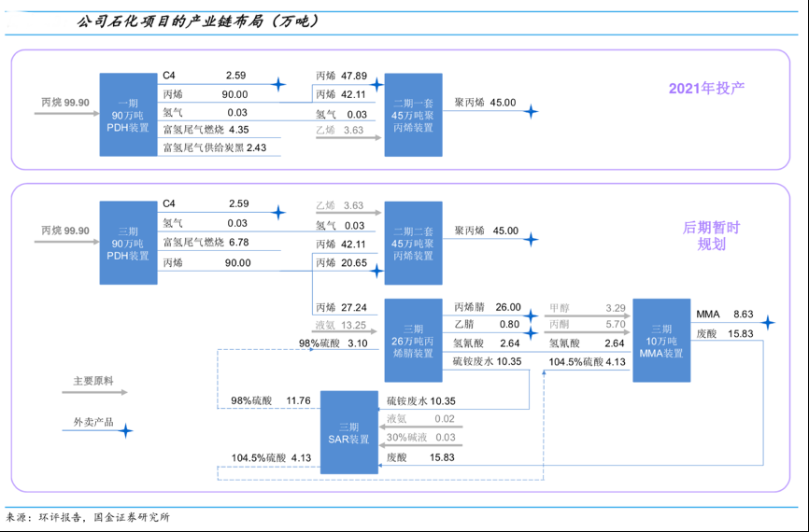809x532 pixels.
Task: Click the star icon beside the MMA 8.63 output
Action: [x=767, y=323]
